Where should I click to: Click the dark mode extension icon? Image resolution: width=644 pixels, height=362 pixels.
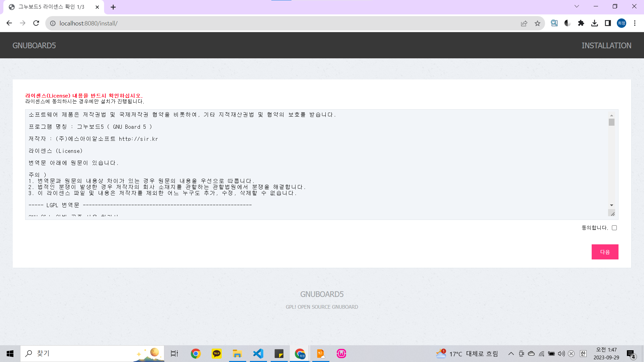568,23
